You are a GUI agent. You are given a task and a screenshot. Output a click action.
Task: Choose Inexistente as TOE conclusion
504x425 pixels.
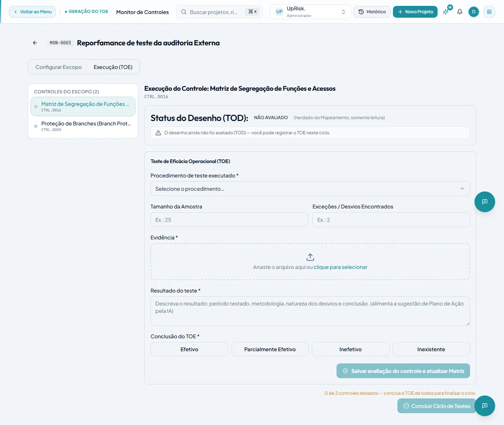pos(431,349)
